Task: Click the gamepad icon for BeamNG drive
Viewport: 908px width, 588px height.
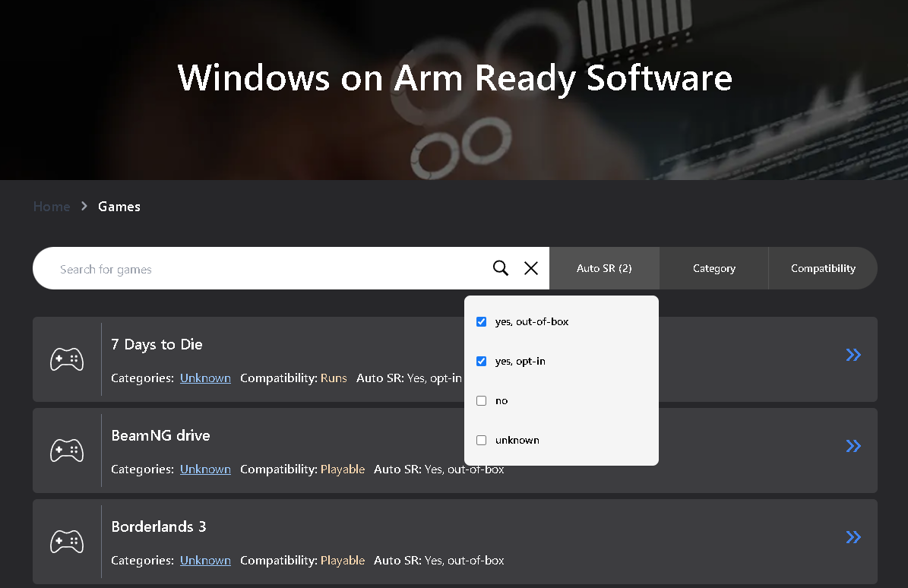Action: [x=67, y=450]
